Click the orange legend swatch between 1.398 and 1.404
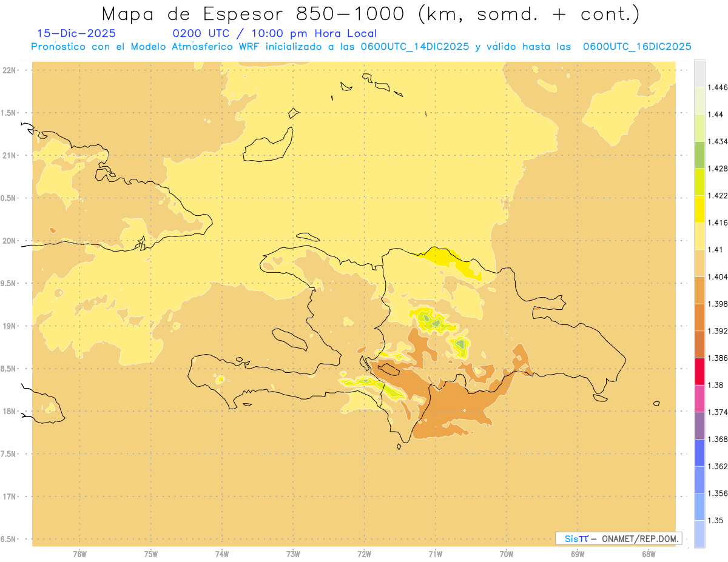 point(699,290)
